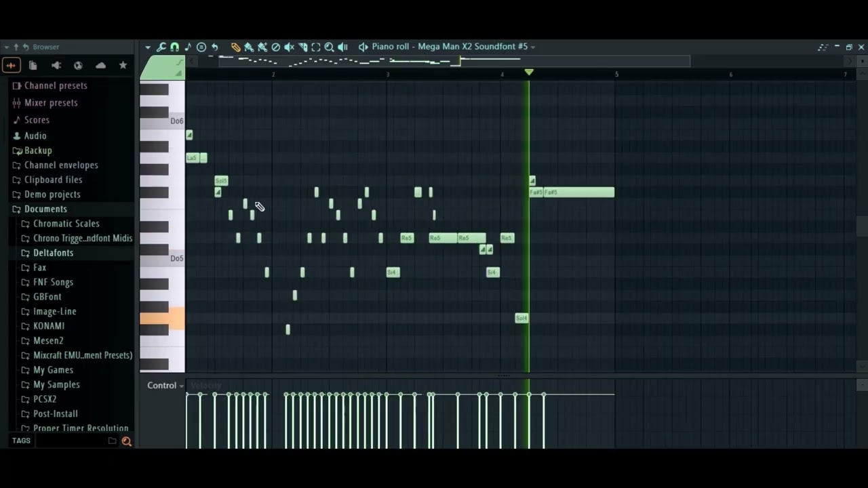This screenshot has height=488, width=868.
Task: Click the playhead marker on the timeline
Action: (529, 72)
